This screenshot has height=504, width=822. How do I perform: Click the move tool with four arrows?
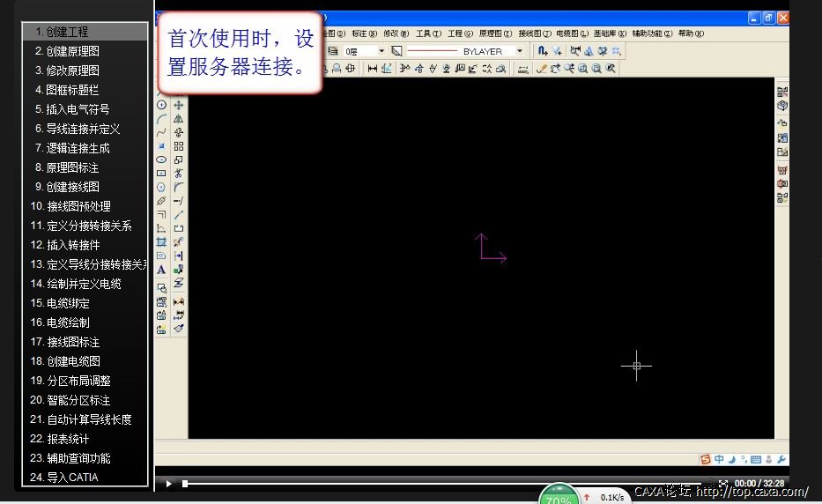click(179, 105)
